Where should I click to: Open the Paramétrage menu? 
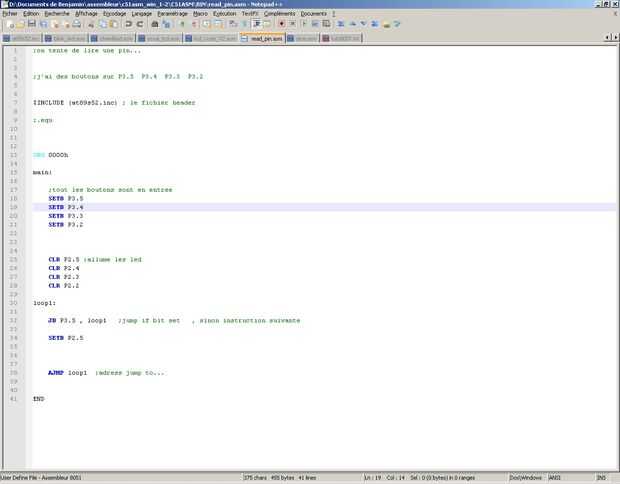coord(172,13)
